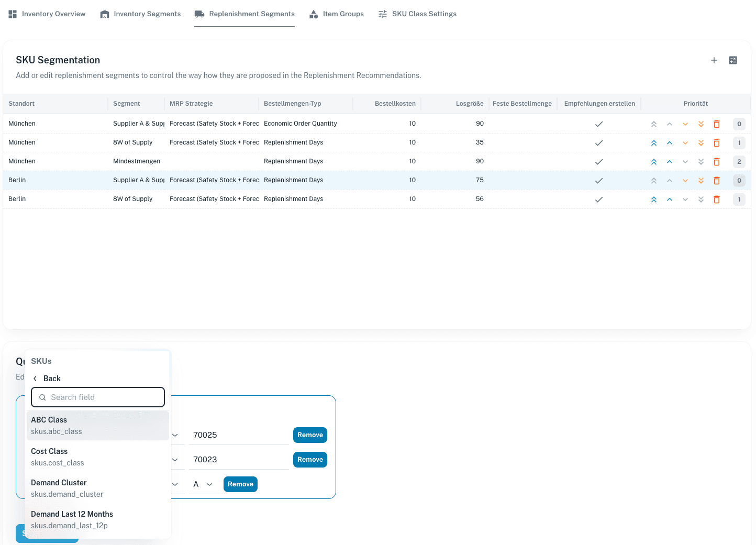Toggle Empfehlungen erstellen for München Supplier A
This screenshot has height=545, width=756.
[x=599, y=124]
